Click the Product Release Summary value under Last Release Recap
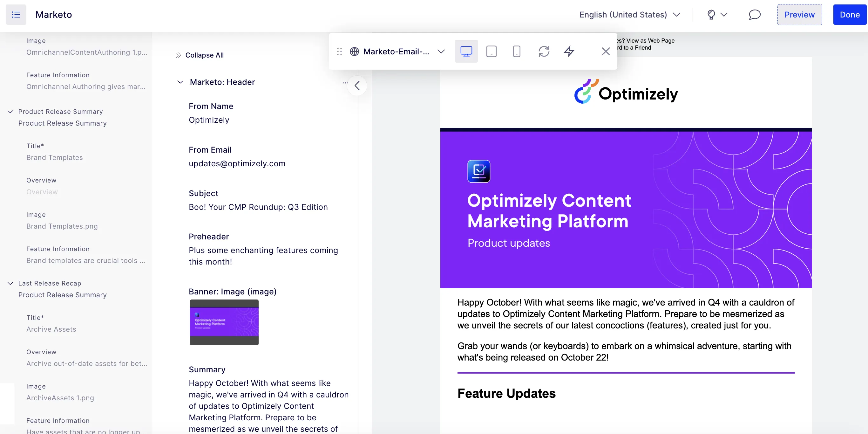The image size is (868, 434). (x=62, y=295)
